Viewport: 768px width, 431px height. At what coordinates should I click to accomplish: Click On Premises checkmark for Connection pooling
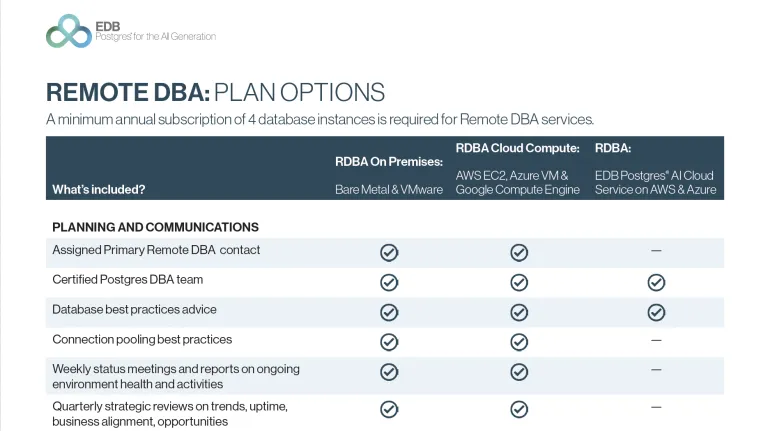click(x=389, y=342)
